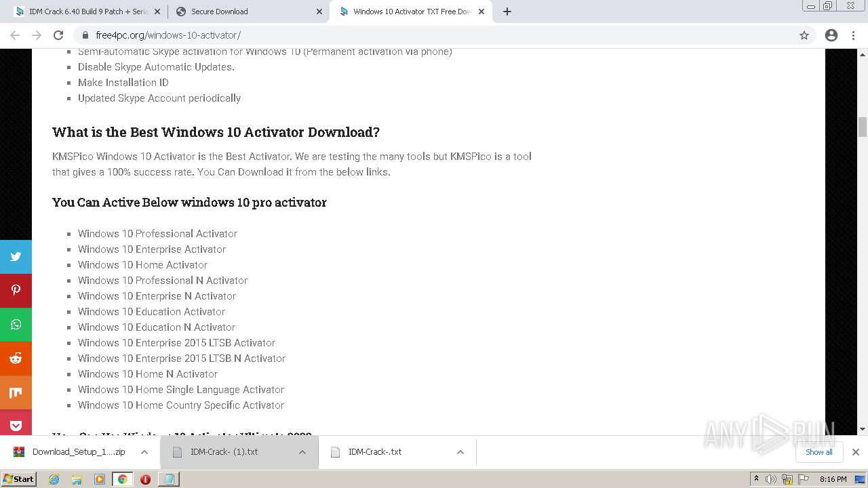Click the scrollbar up arrow

tap(863, 54)
